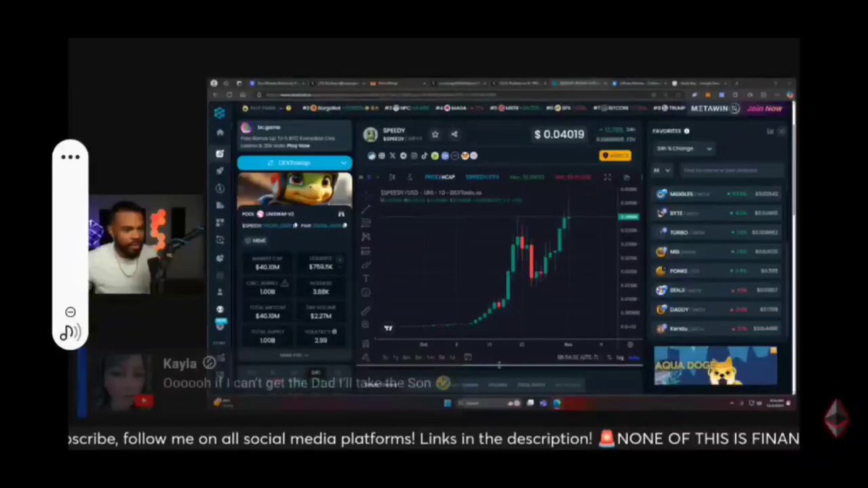Open the TURBO row in Favorites
Screen dimensions: 868x488
pyautogui.click(x=718, y=233)
